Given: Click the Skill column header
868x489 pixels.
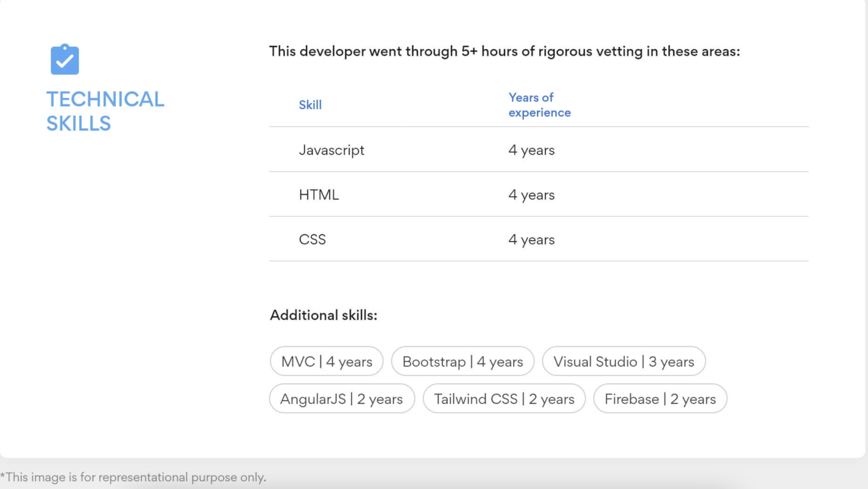Looking at the screenshot, I should pyautogui.click(x=310, y=105).
